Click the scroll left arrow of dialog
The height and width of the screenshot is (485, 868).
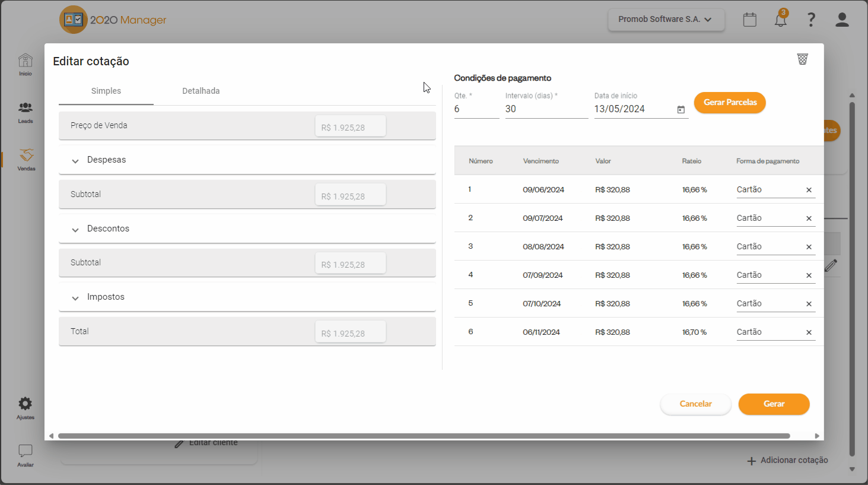click(51, 436)
